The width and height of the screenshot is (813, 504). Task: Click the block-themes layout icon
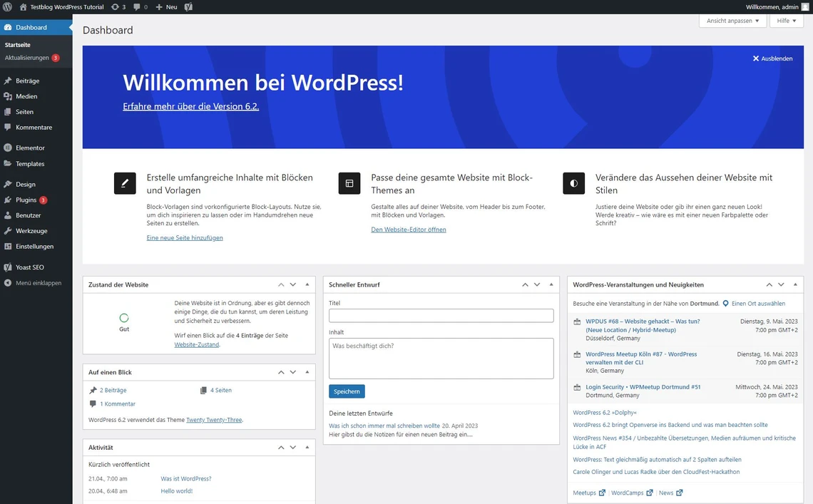[x=349, y=183]
